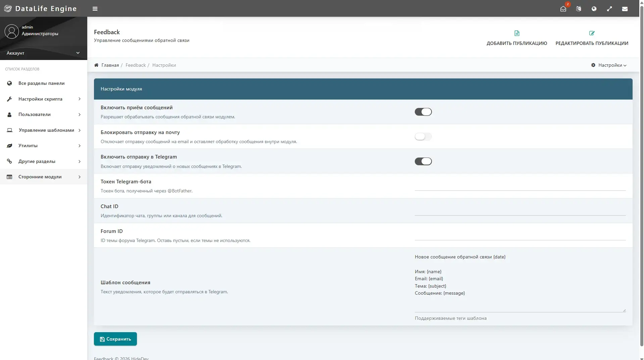Go to Главная breadcrumb link
The width and height of the screenshot is (644, 360).
110,65
